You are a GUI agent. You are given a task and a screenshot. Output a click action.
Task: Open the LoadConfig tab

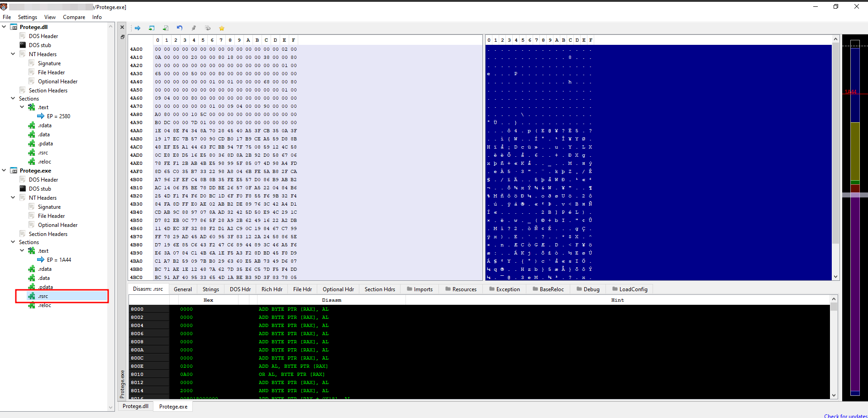(x=630, y=289)
